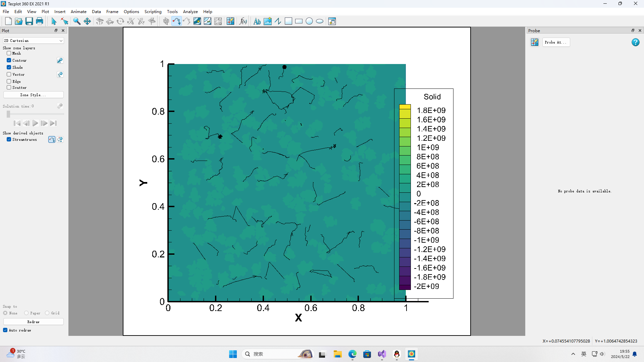Screen dimensions: 644x362
Task: Click the Zone Style... button
Action: coord(33,95)
